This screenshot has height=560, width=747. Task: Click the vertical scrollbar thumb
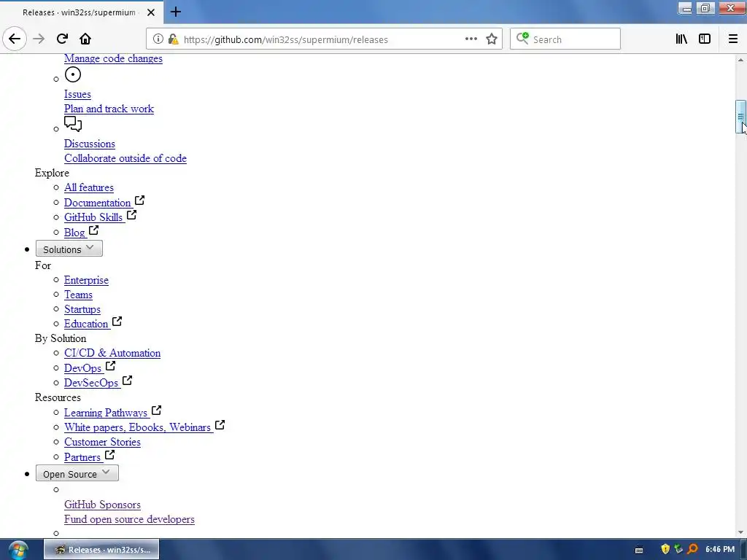741,117
